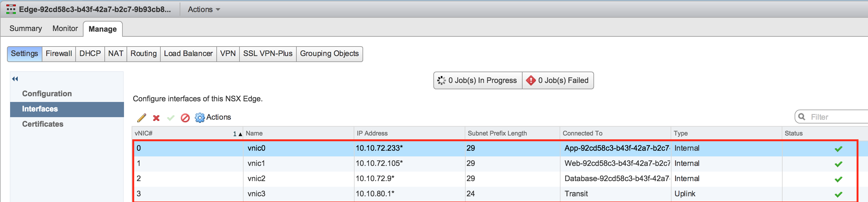The image size is (868, 202).
Task: Open the Firewall tab
Action: click(59, 54)
